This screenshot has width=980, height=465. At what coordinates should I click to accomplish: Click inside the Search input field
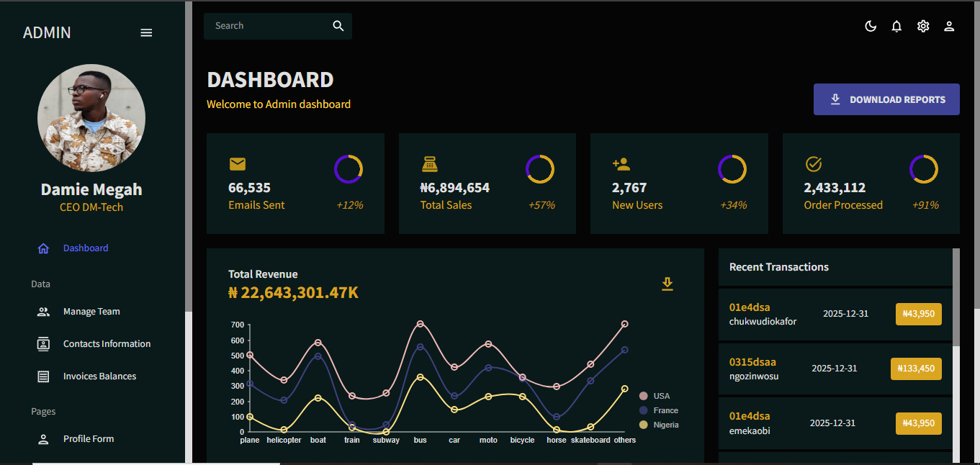pos(266,26)
